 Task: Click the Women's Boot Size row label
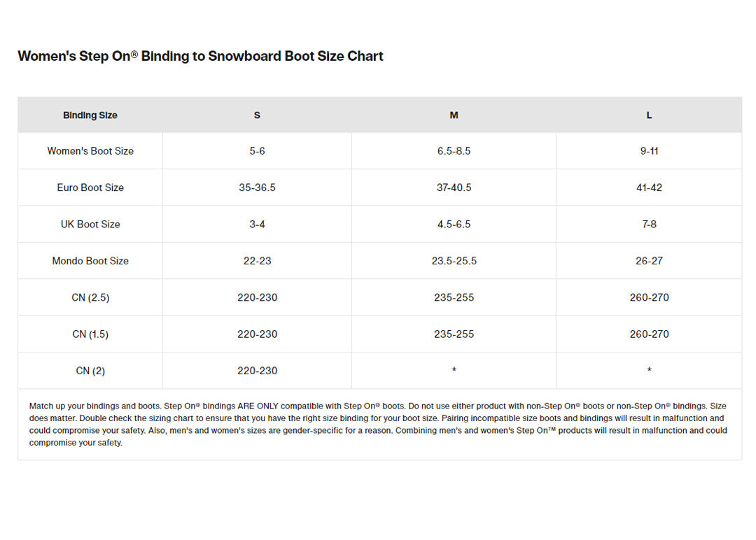tap(90, 151)
